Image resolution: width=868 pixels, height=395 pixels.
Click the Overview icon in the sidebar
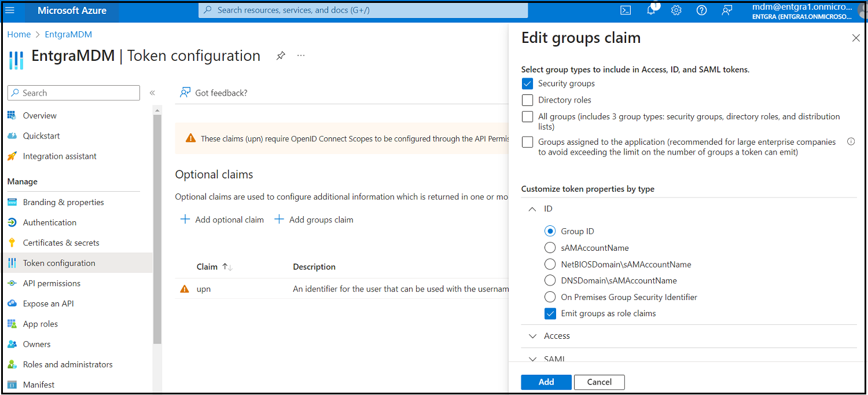[12, 115]
